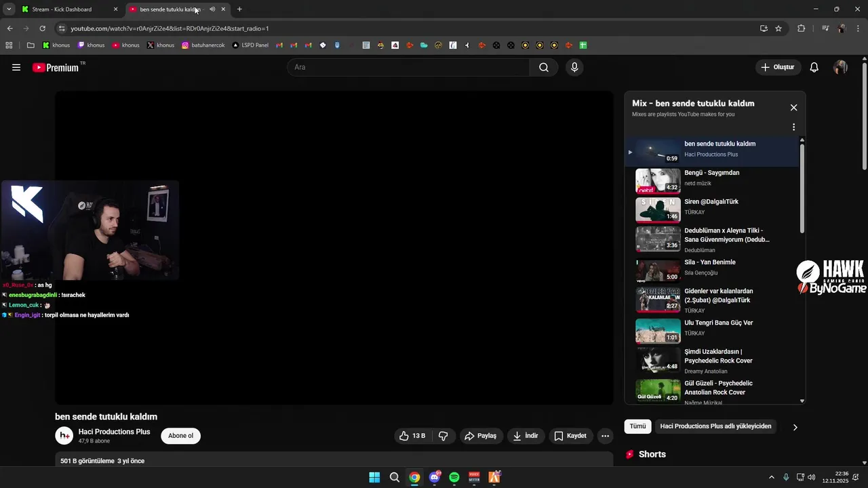Open more actions ellipsis under video
This screenshot has height=488, width=868.
point(606,436)
